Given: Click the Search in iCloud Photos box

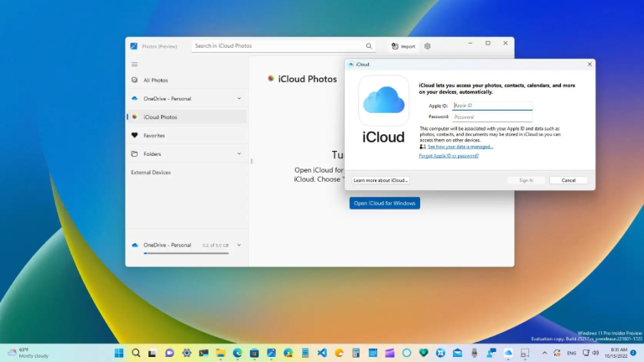Looking at the screenshot, I should (x=283, y=46).
